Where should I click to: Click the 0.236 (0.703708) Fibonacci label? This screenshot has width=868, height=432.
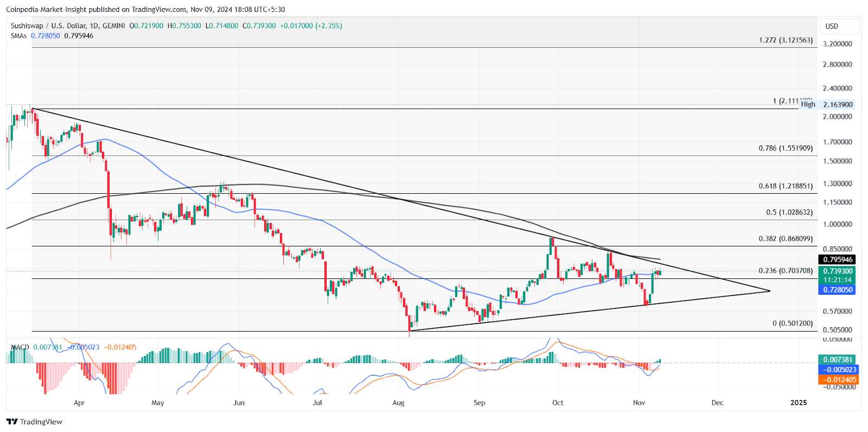click(x=786, y=271)
